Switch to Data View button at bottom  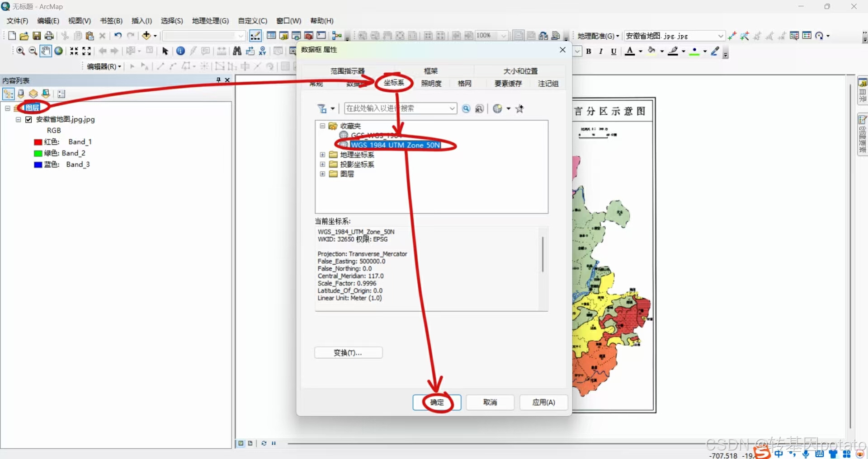(x=241, y=443)
